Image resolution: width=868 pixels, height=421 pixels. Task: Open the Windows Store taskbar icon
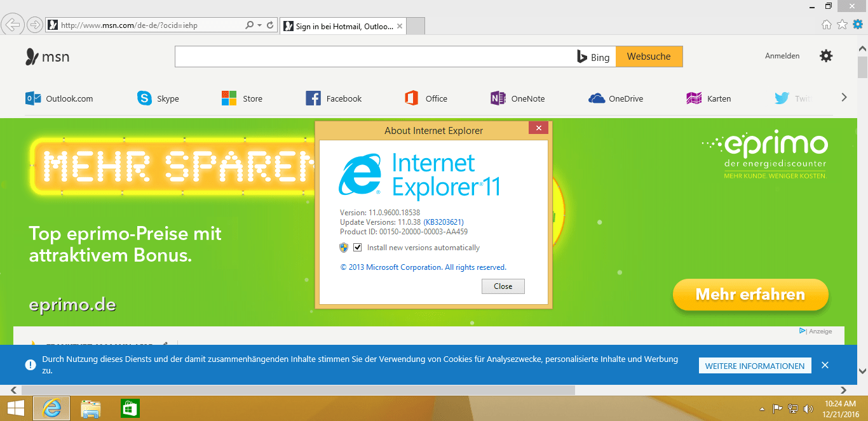click(x=130, y=408)
